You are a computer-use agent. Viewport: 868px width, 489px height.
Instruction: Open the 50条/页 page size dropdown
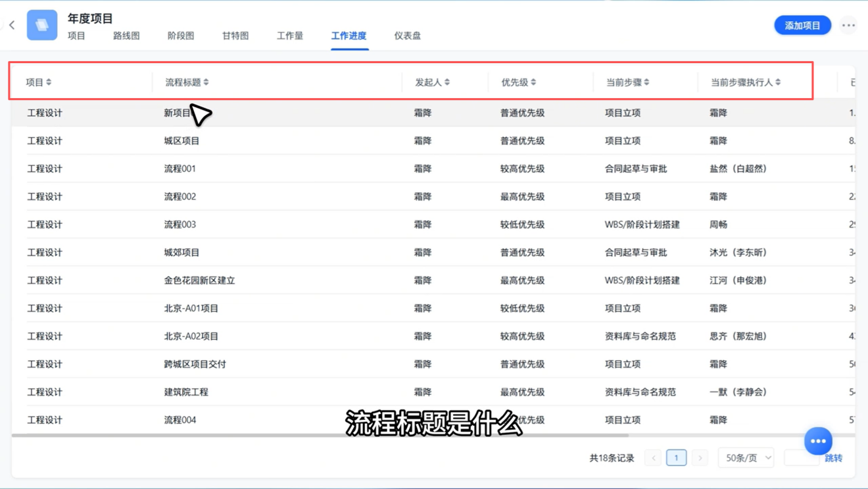coord(746,458)
